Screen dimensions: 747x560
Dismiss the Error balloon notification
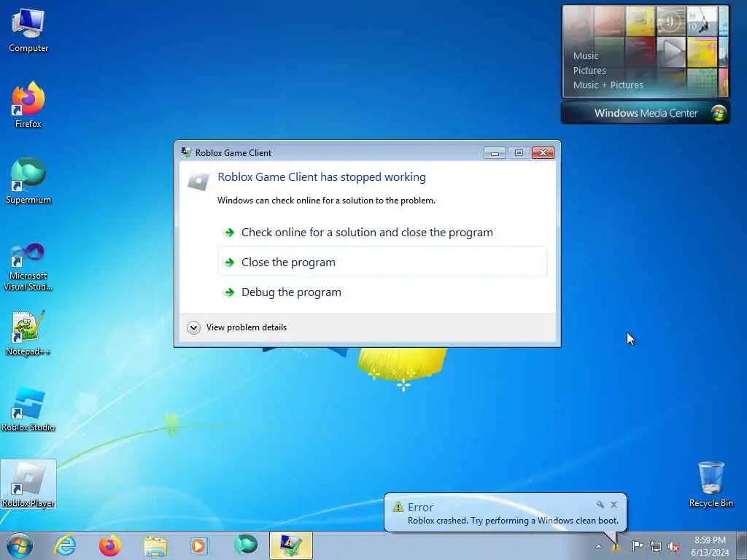coord(614,505)
